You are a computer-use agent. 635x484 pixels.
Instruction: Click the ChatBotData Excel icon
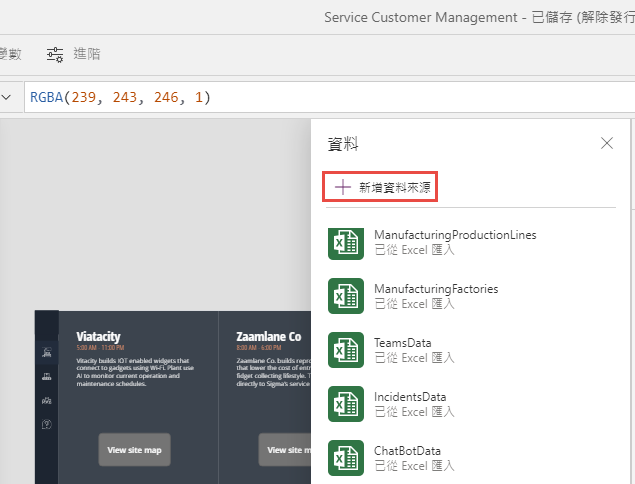pos(345,458)
